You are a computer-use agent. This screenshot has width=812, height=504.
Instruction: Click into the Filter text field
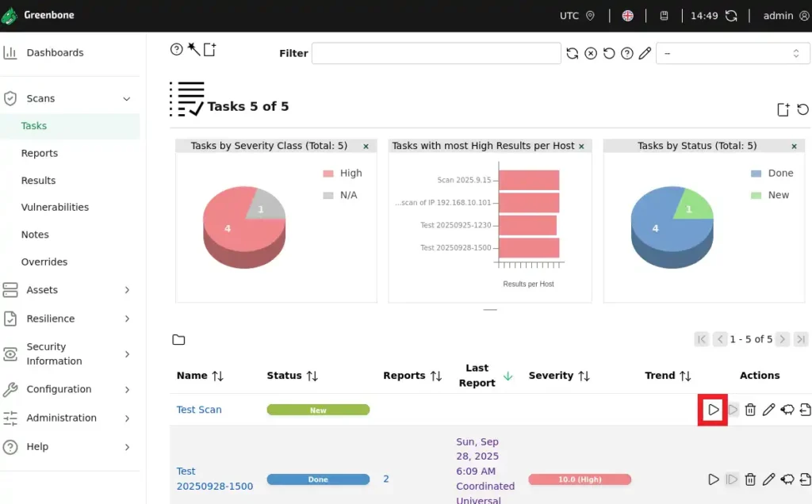click(436, 53)
